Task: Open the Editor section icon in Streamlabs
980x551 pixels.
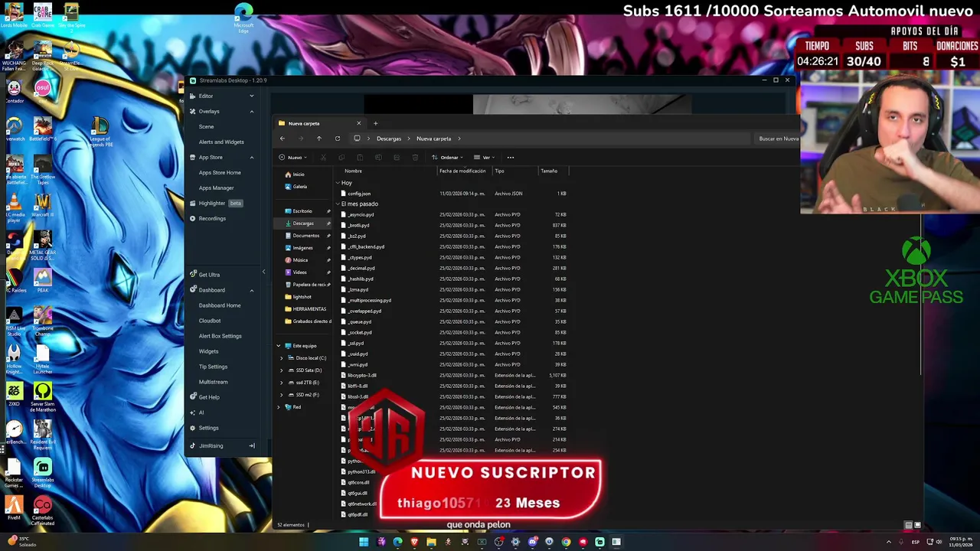Action: click(193, 96)
